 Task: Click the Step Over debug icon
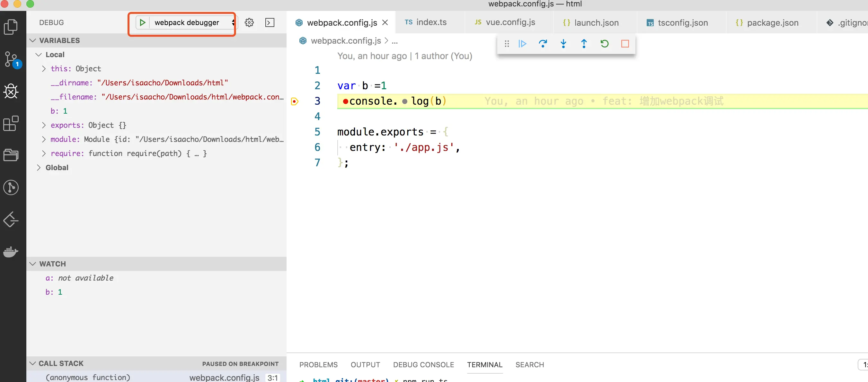tap(543, 44)
